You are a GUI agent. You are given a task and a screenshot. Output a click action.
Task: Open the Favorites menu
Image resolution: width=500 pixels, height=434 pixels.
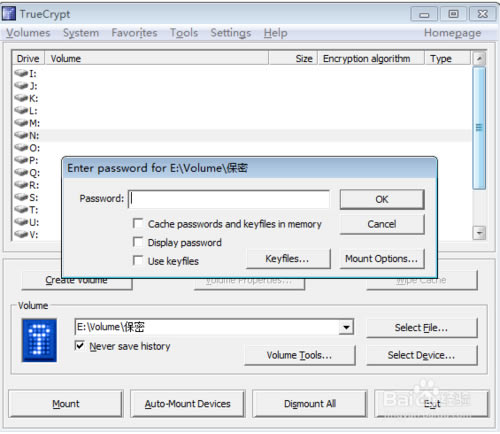click(x=134, y=33)
